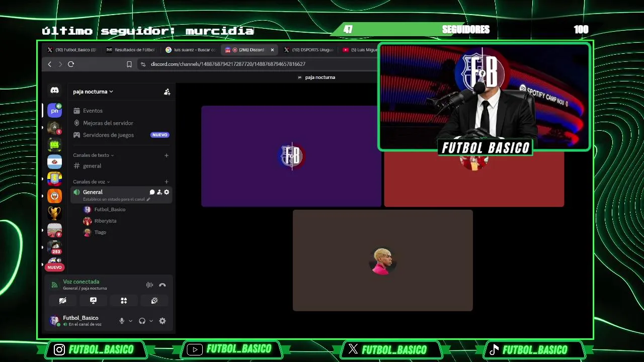The height and width of the screenshot is (362, 644).
Task: Switch to the luis suarez Google search tab
Action: pyautogui.click(x=190, y=50)
